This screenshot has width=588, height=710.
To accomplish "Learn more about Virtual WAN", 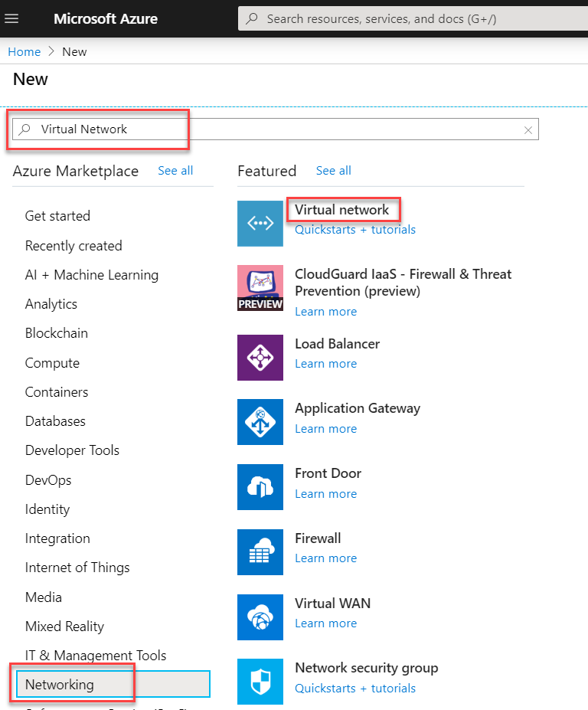I will tap(325, 623).
